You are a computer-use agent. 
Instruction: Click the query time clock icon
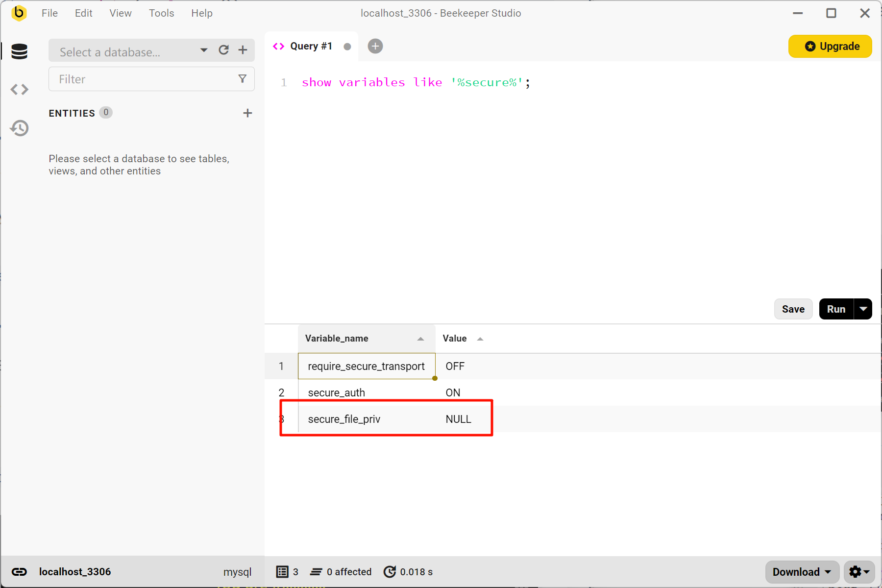point(390,572)
